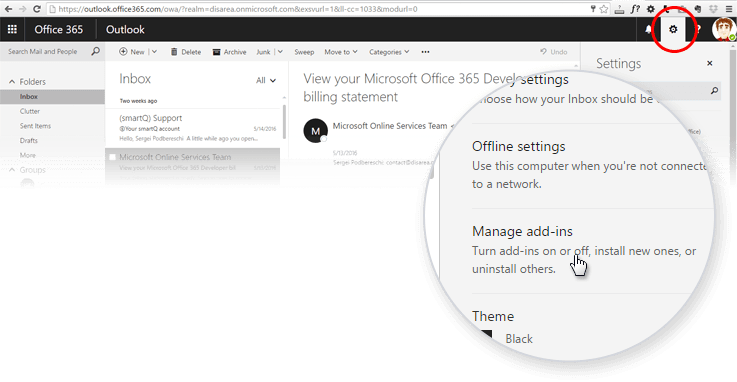This screenshot has height=382, width=737.
Task: Open the Chrome hamburger menu
Action: [729, 9]
